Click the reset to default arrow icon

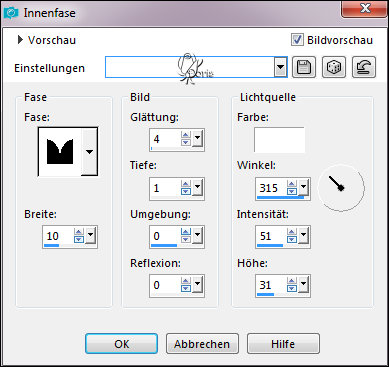(364, 67)
